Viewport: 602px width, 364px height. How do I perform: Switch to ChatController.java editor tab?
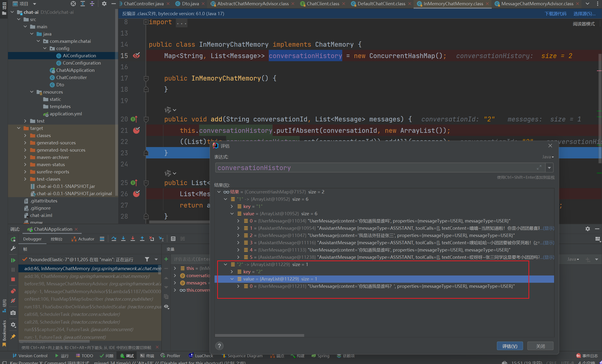tap(143, 4)
